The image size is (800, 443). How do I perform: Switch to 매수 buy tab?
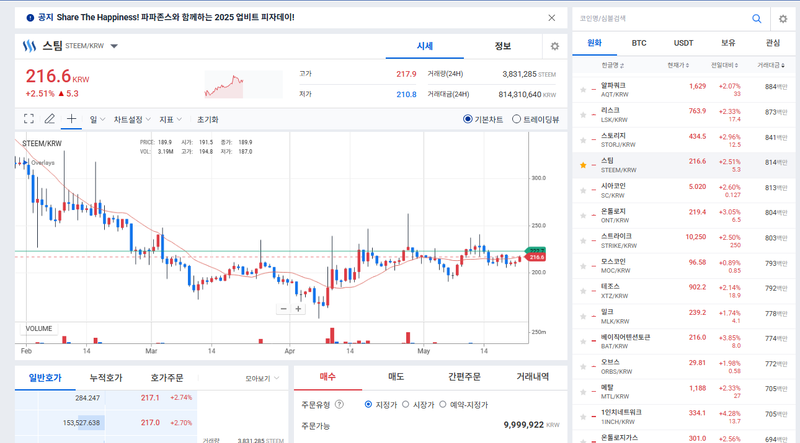(x=328, y=377)
